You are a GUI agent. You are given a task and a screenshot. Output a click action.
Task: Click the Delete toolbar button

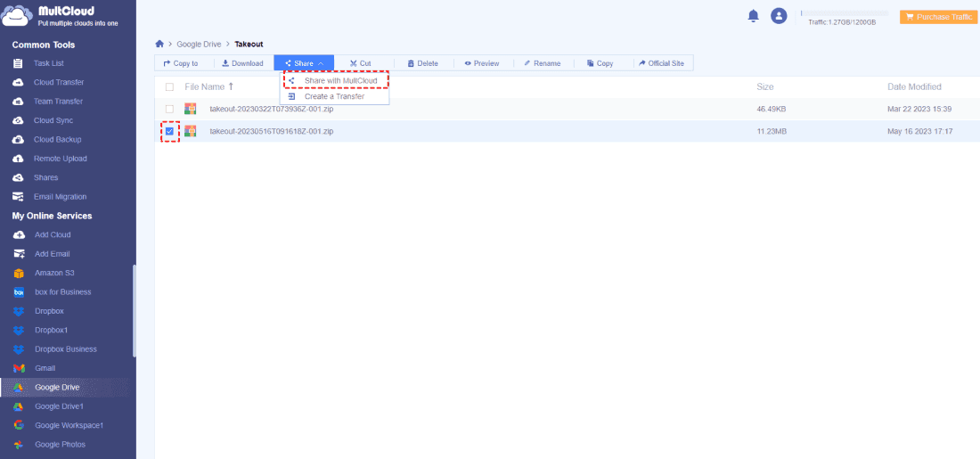click(x=422, y=63)
